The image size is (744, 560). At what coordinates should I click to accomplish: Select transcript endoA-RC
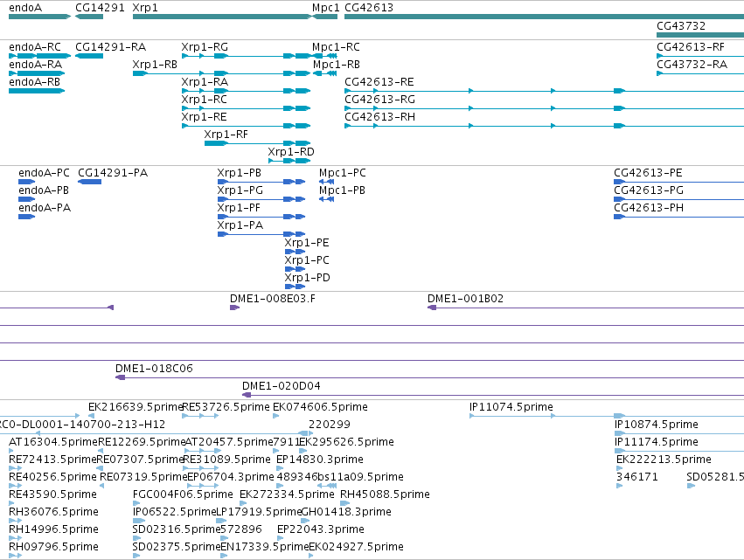(x=40, y=56)
